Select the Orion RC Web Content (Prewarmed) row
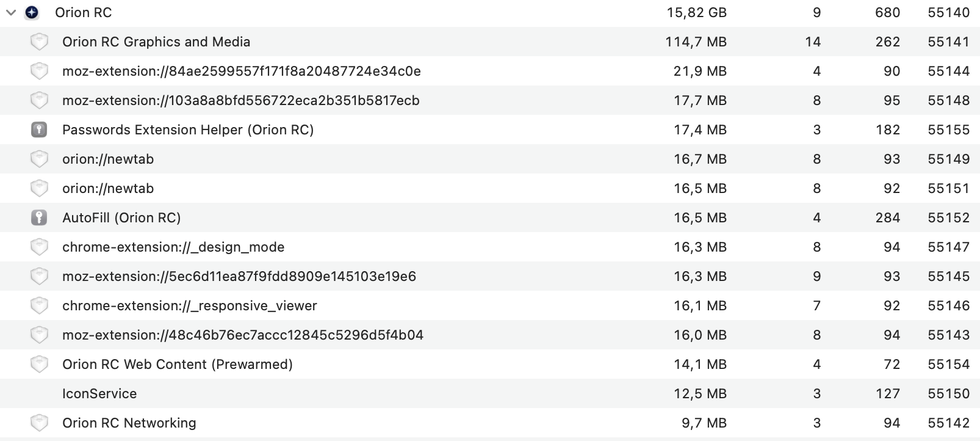The width and height of the screenshot is (980, 441). pyautogui.click(x=177, y=364)
